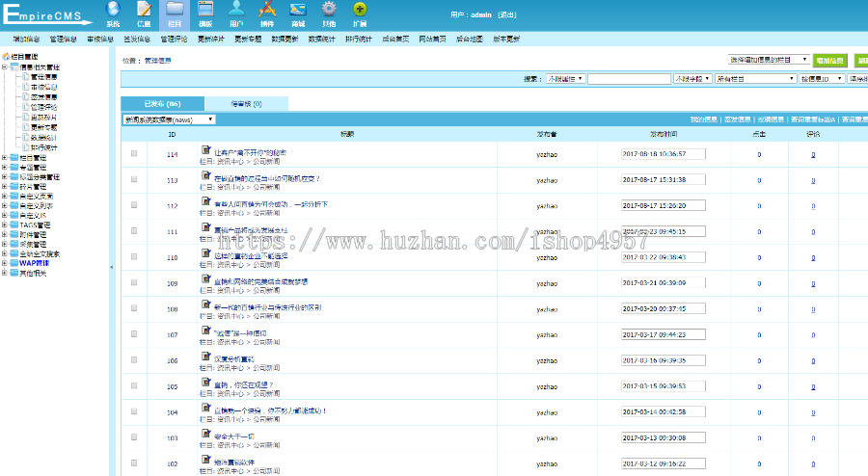Open the 商城 card icon in top navigation
Image resolution: width=868 pixels, height=476 pixels.
(x=298, y=9)
